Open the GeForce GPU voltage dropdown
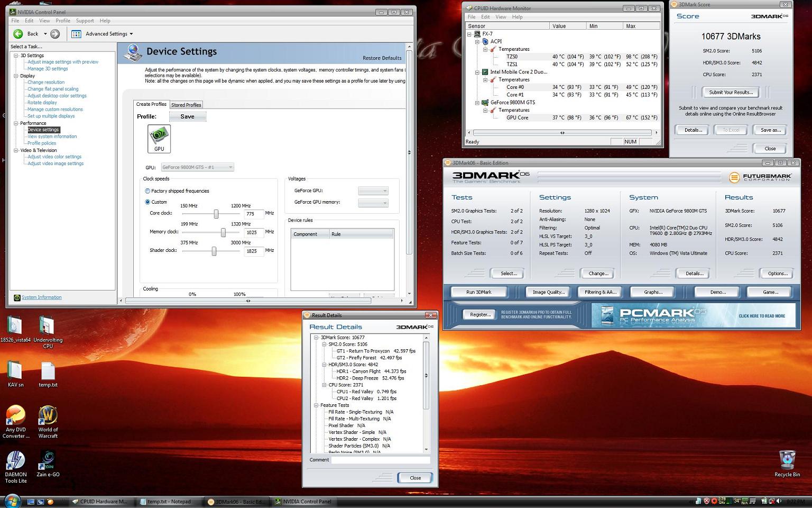 point(373,190)
